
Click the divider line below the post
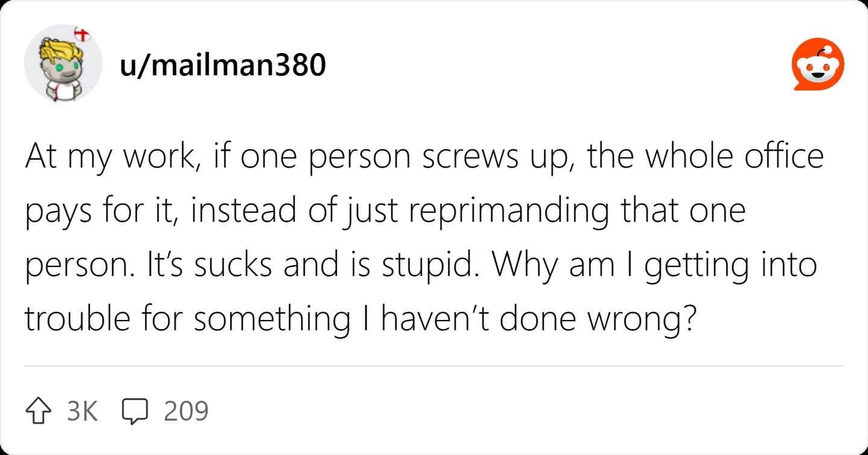tap(434, 366)
